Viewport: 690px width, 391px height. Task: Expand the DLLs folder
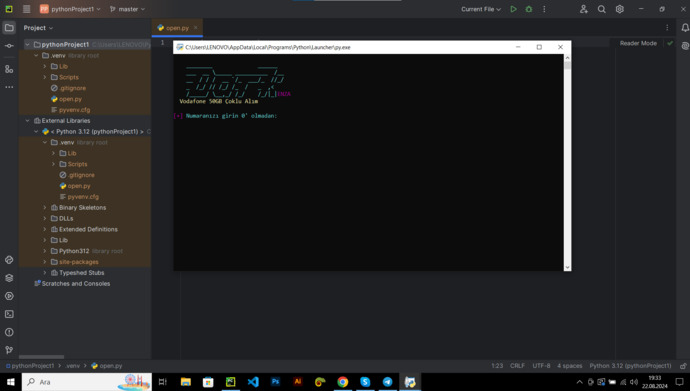(45, 219)
